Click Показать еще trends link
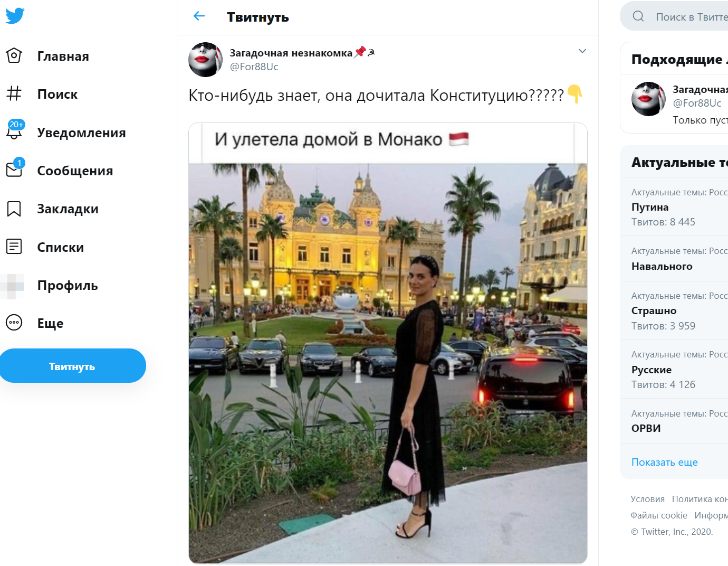Screen dimensions: 728x566 pos(664,462)
